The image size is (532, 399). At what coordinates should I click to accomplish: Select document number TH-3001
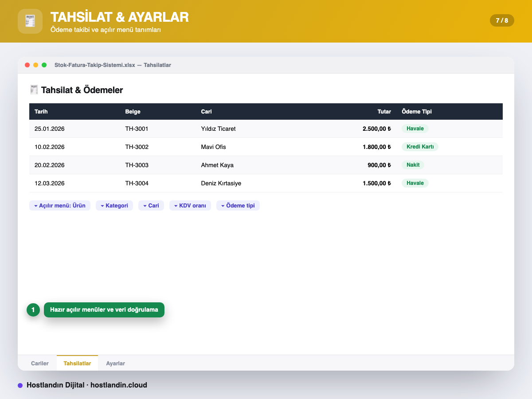point(137,129)
